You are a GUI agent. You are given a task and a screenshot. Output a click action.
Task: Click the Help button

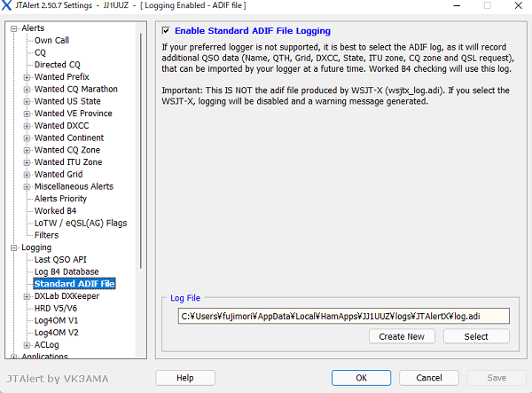[184, 378]
